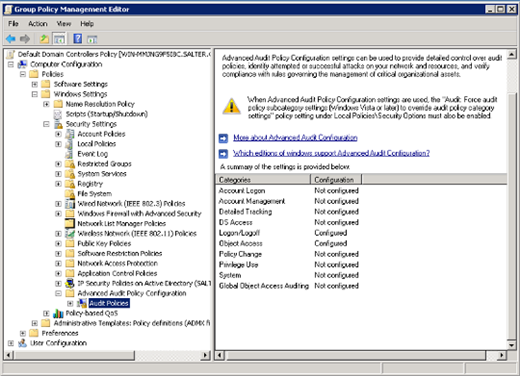Click the Registry folder icon

click(70, 184)
